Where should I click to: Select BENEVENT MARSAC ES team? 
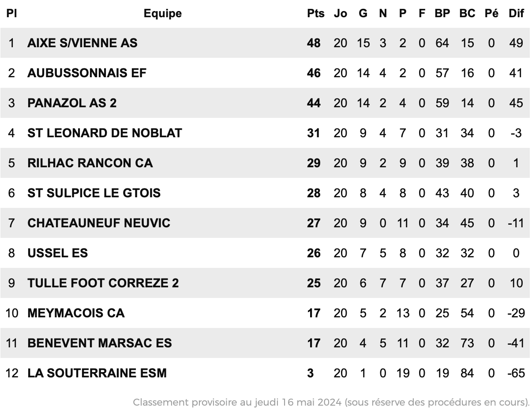coord(100,343)
